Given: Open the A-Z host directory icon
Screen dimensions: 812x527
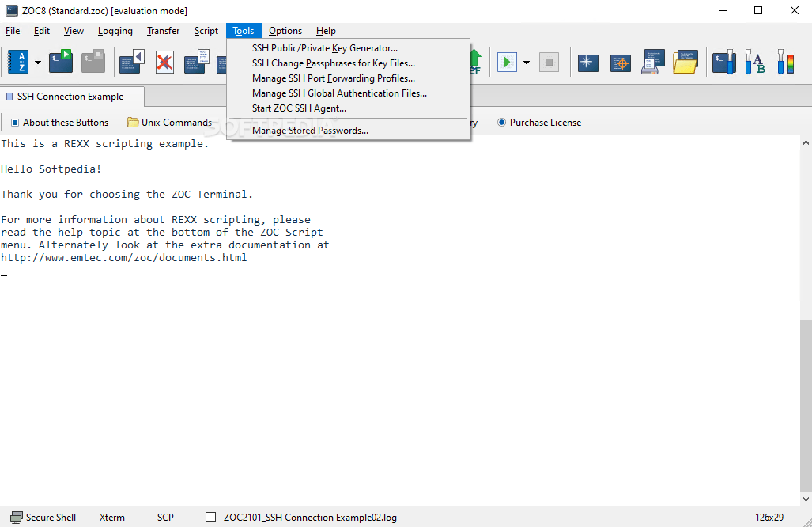Looking at the screenshot, I should [18, 63].
